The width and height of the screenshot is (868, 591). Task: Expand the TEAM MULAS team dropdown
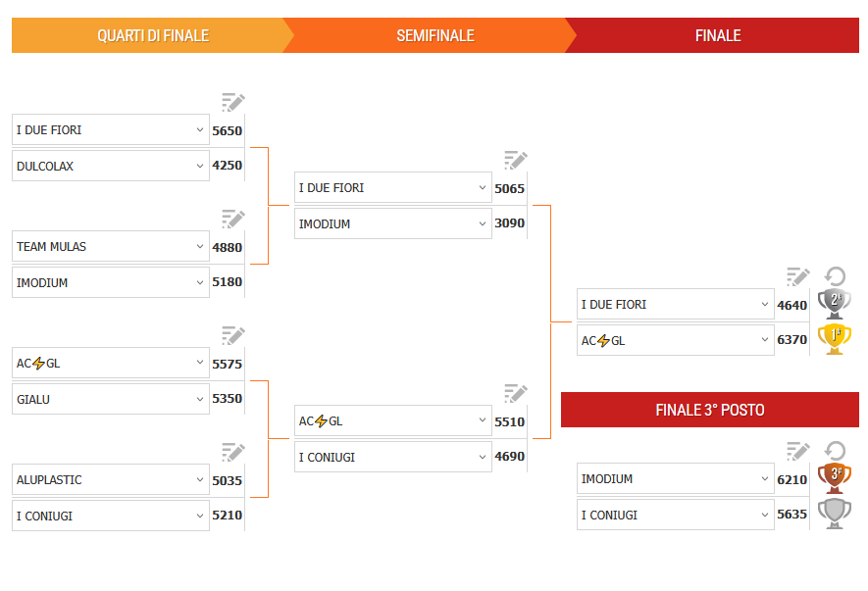coord(110,246)
